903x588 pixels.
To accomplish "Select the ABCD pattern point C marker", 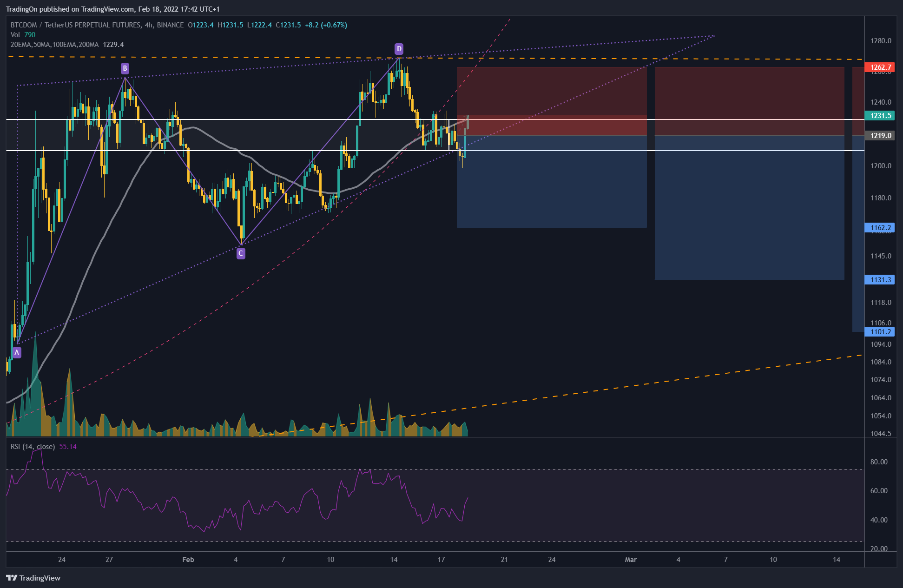I will 241,253.
